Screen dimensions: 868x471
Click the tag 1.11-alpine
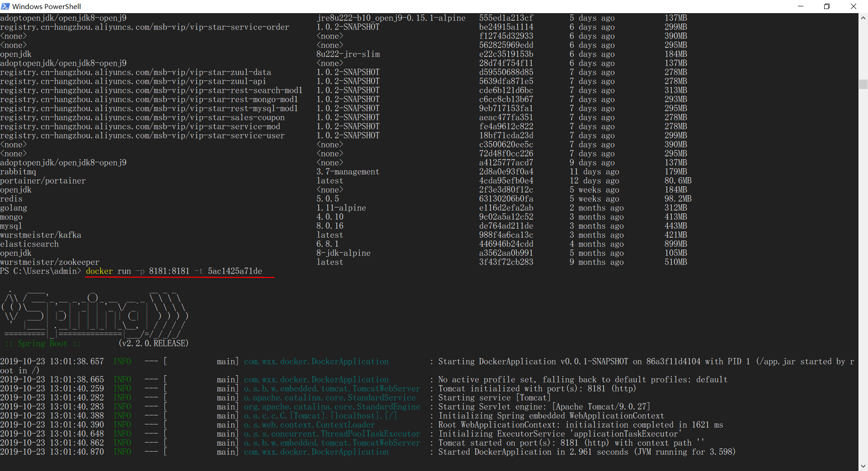[341, 208]
